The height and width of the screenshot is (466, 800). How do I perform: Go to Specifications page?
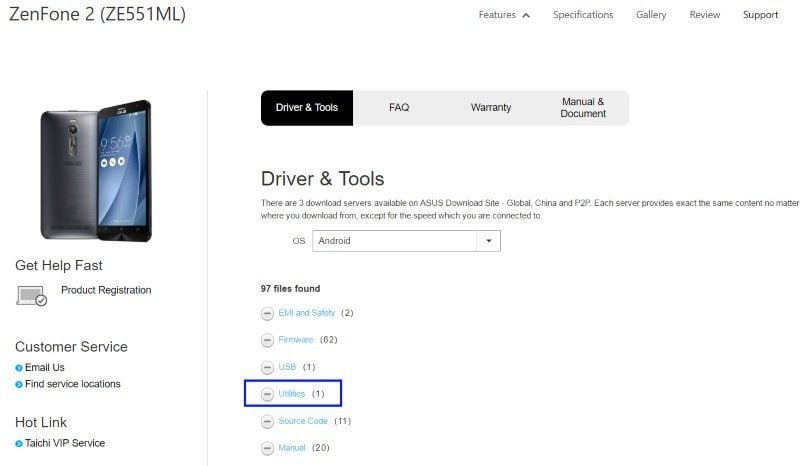tap(583, 15)
